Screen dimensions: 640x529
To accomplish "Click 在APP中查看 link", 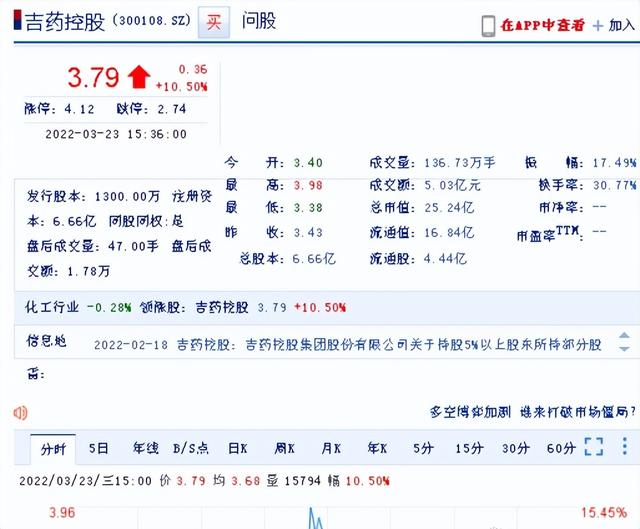I will (543, 25).
